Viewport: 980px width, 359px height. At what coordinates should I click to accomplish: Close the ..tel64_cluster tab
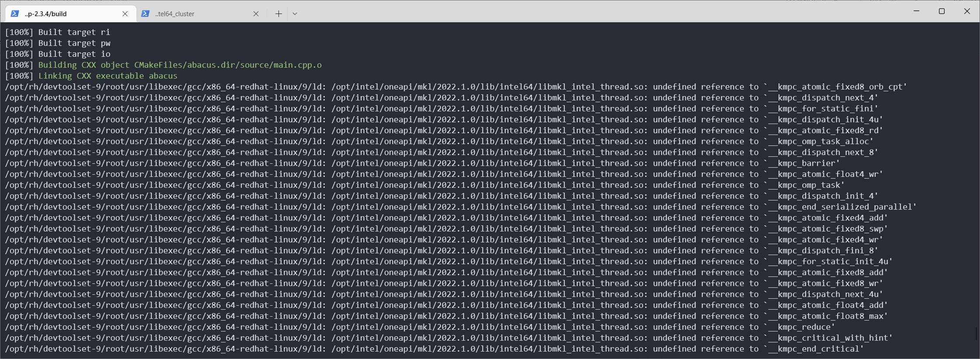[x=256, y=14]
